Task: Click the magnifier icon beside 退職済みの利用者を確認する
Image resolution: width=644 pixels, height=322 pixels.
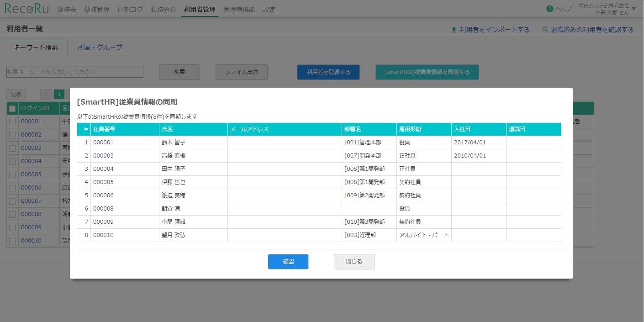Action: click(544, 29)
